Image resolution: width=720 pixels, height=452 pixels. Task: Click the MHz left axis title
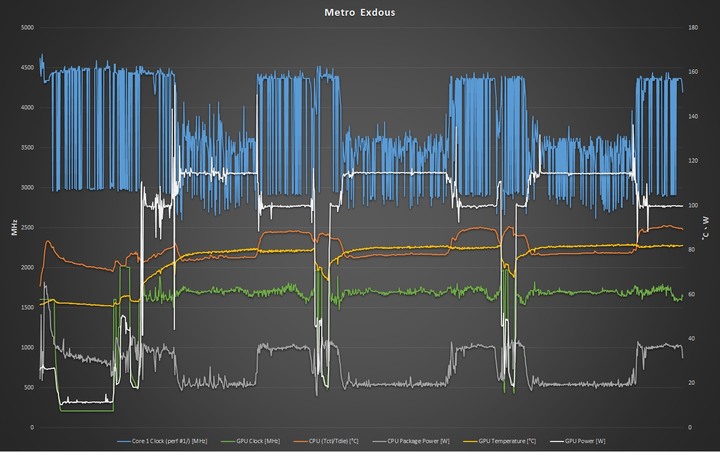click(14, 227)
